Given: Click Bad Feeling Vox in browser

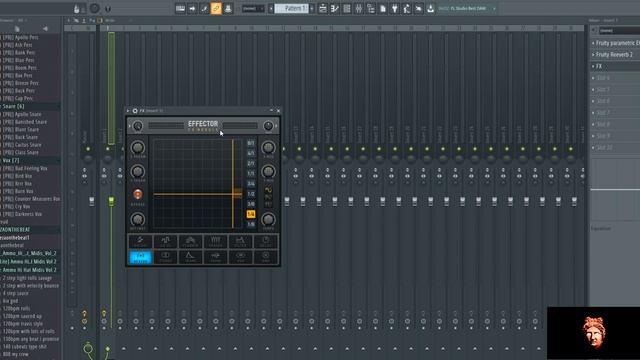Looking at the screenshot, I should click(25, 168).
